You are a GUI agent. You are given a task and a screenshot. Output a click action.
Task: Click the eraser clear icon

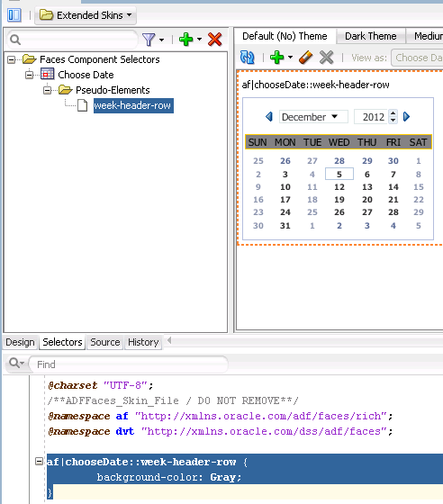[x=306, y=58]
